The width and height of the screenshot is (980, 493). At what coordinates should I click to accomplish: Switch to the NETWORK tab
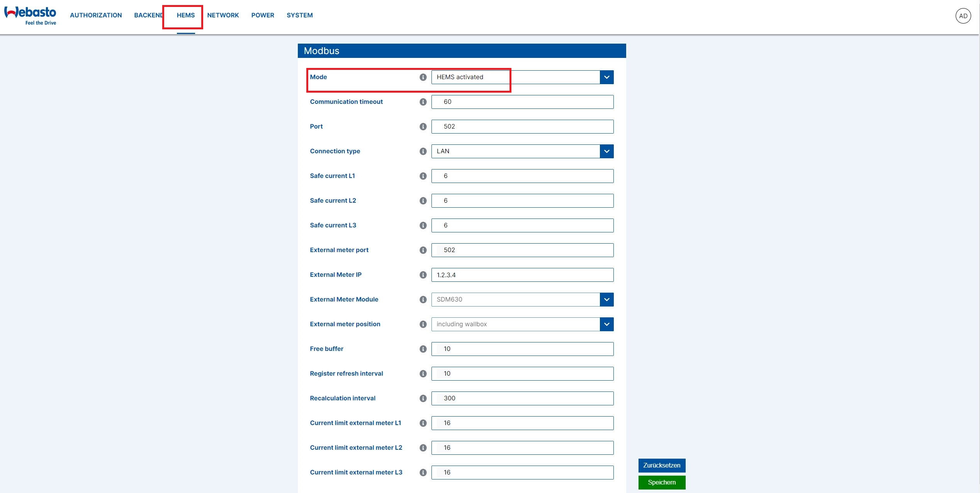(x=223, y=15)
